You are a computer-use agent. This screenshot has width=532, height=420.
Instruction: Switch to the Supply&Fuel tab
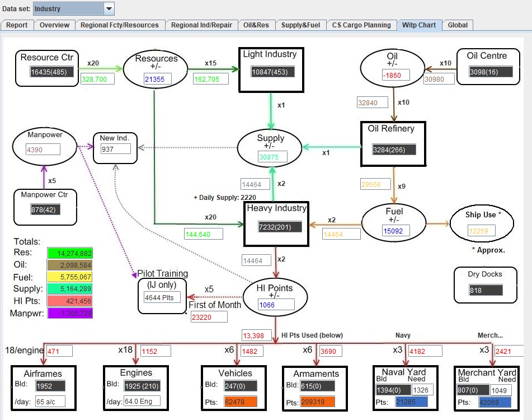[300, 25]
